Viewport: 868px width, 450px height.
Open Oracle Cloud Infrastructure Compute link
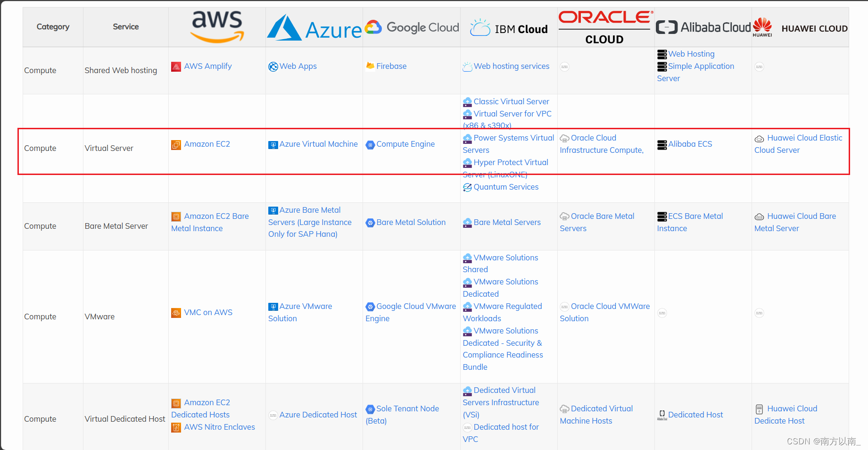pyautogui.click(x=602, y=144)
